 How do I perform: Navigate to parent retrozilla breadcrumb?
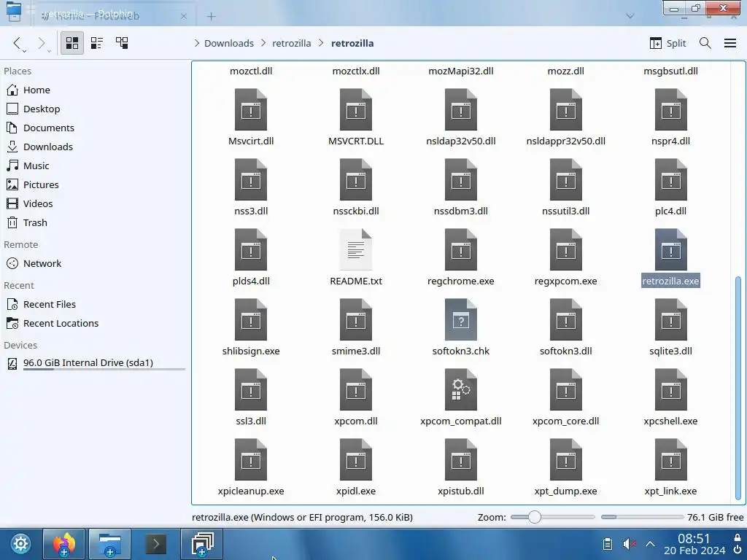coord(292,43)
